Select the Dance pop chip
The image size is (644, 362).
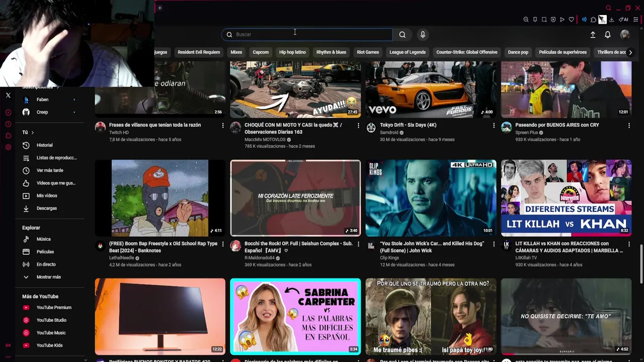pos(518,52)
